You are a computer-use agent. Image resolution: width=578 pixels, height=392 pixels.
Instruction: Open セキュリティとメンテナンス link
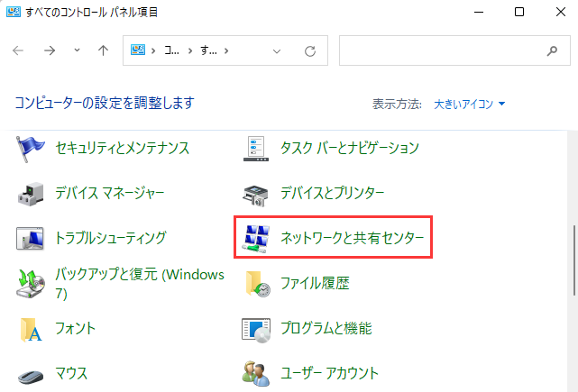[122, 148]
